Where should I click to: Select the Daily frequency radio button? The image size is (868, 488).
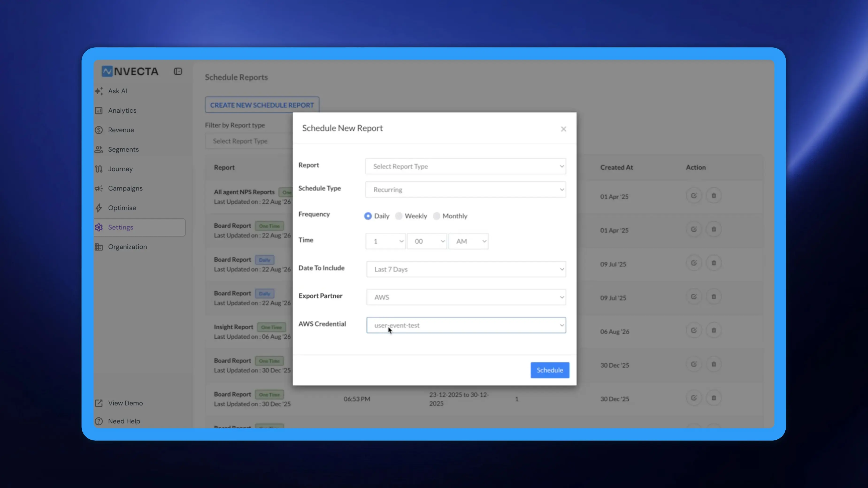pos(368,216)
